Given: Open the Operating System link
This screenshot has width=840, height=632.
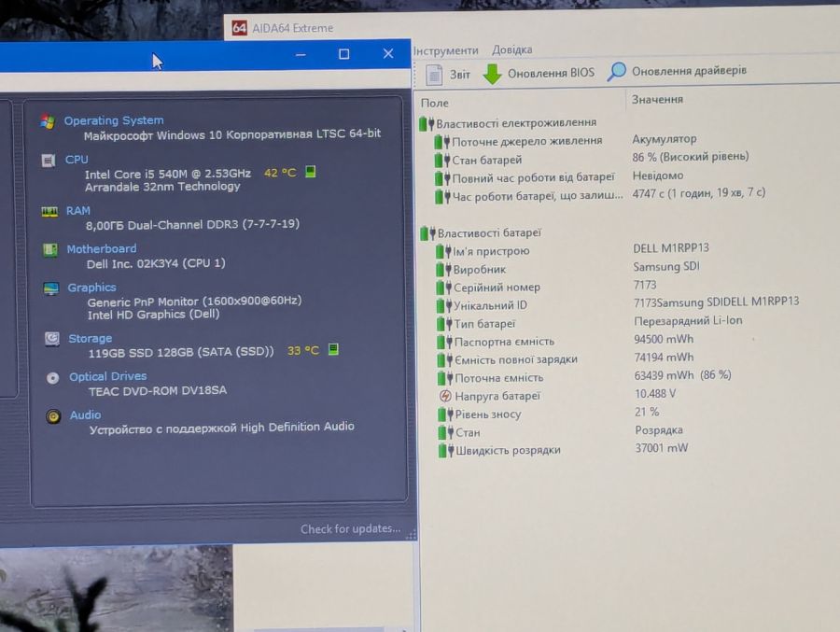Looking at the screenshot, I should coord(114,120).
